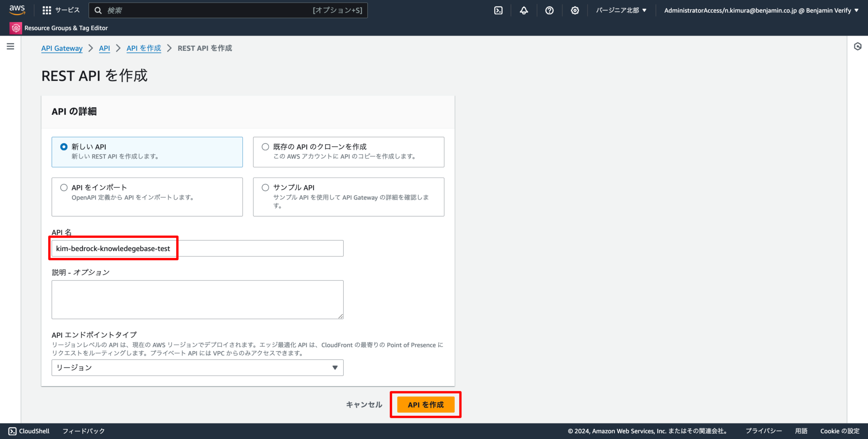Open CloudShell from the top toolbar icon
The image size is (868, 439).
click(x=498, y=10)
